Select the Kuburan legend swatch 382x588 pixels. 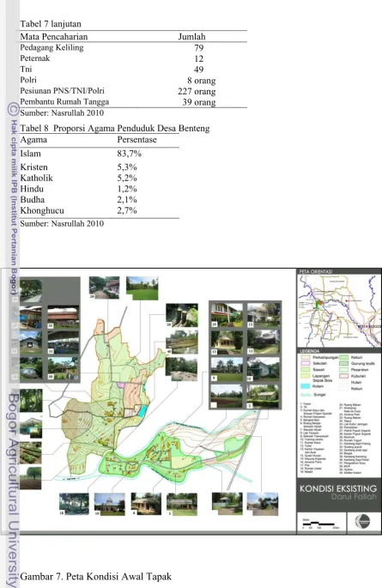[343, 376]
